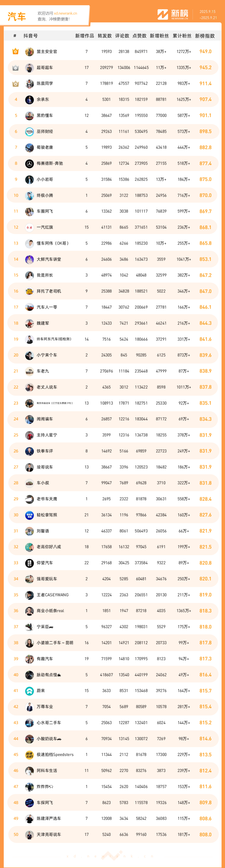Viewport: 225px width, 868px height.
Task: Click the 新榜 logo in the header
Action: pos(173,14)
